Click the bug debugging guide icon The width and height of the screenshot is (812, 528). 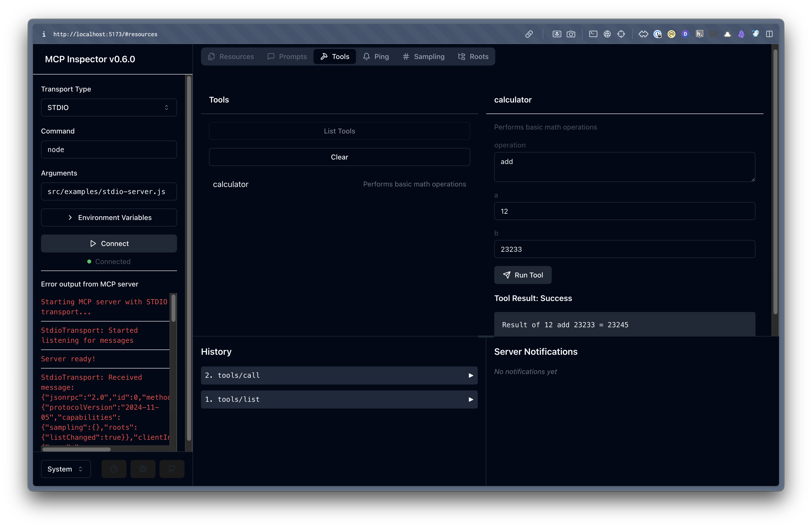(x=143, y=469)
